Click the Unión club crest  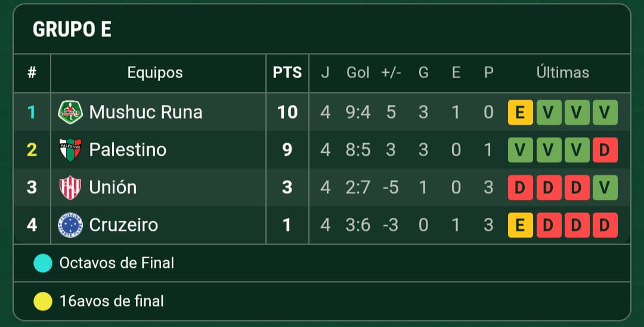(70, 187)
